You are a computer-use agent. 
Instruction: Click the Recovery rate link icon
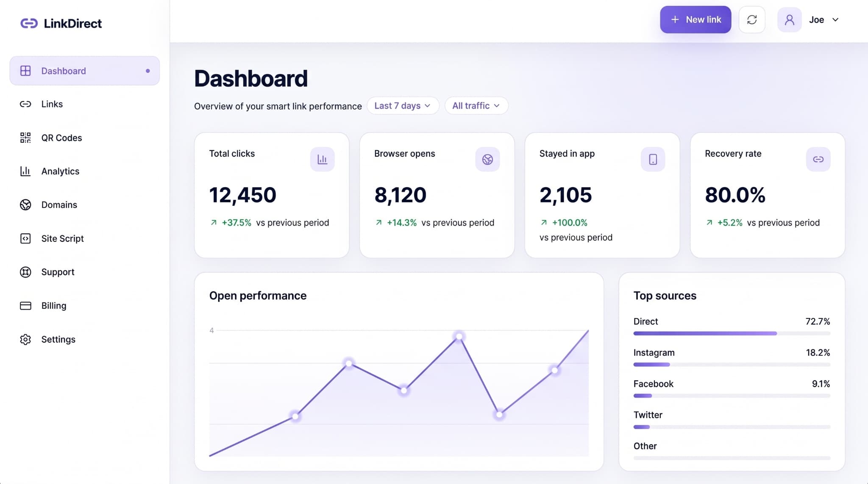tap(818, 159)
